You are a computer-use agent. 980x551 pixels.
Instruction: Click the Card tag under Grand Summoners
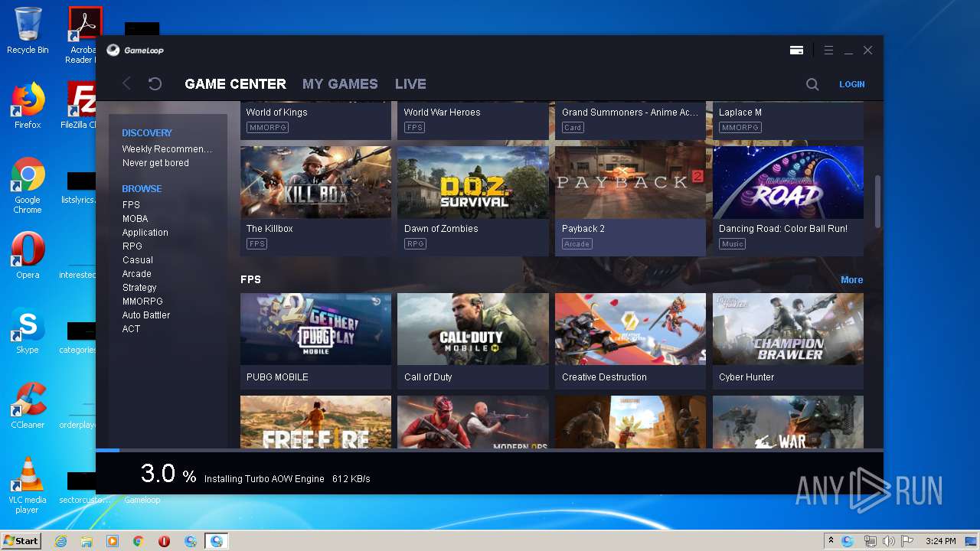click(x=573, y=128)
